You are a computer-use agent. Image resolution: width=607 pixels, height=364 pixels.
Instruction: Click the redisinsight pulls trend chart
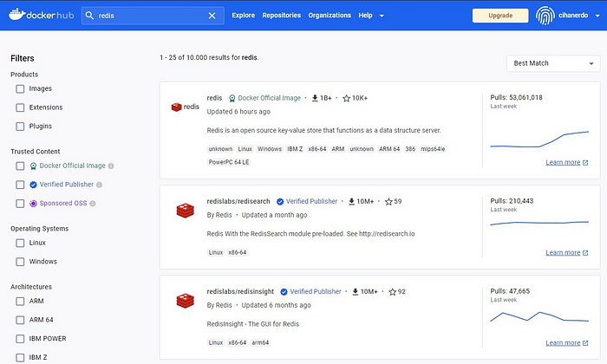(539, 316)
